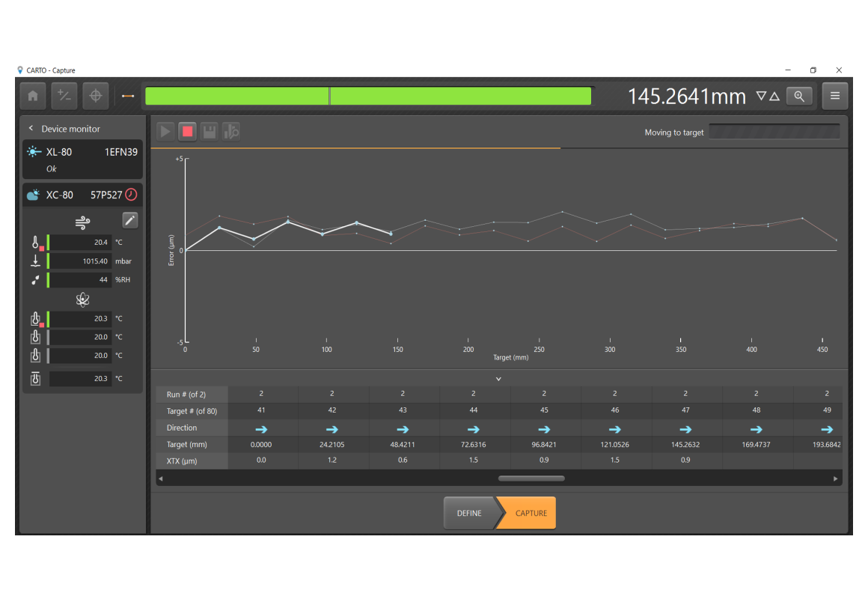Collapse the data table chevron

pos(499,379)
